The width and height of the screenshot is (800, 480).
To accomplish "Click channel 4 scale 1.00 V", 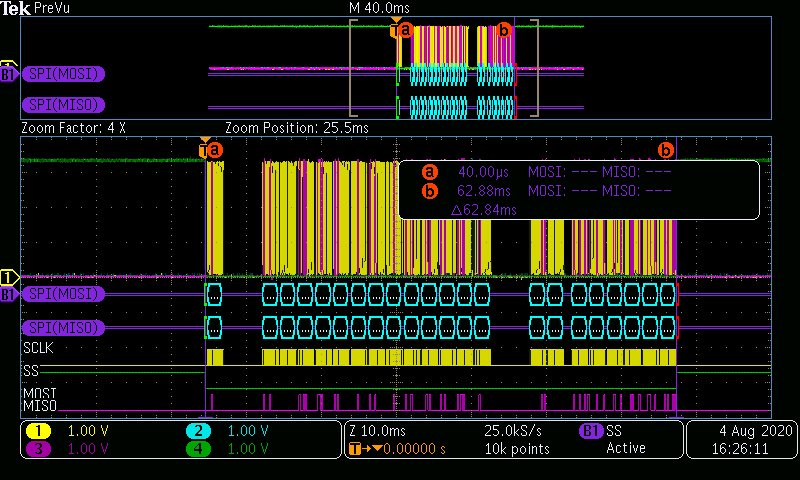I will (x=248, y=449).
